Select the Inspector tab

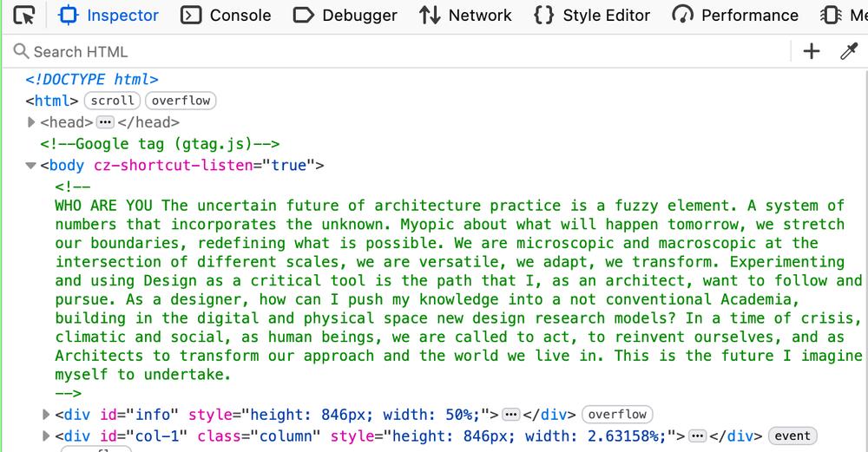pyautogui.click(x=108, y=16)
